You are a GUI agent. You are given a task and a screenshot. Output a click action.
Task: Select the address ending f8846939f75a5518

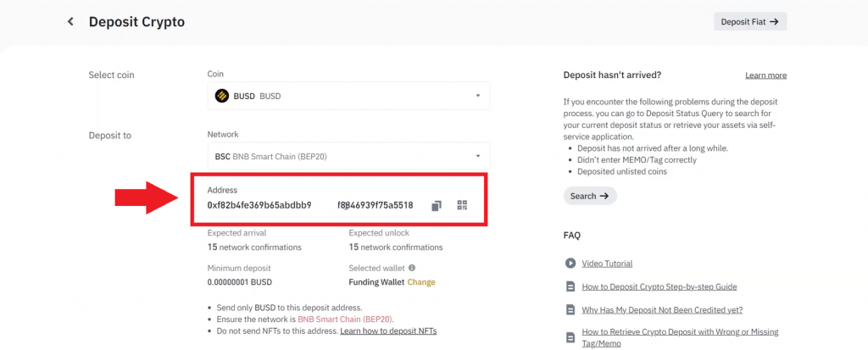tap(376, 205)
